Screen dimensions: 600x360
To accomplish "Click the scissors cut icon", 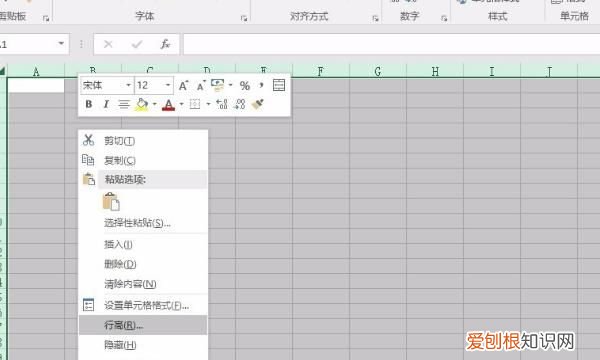I will click(x=88, y=140).
